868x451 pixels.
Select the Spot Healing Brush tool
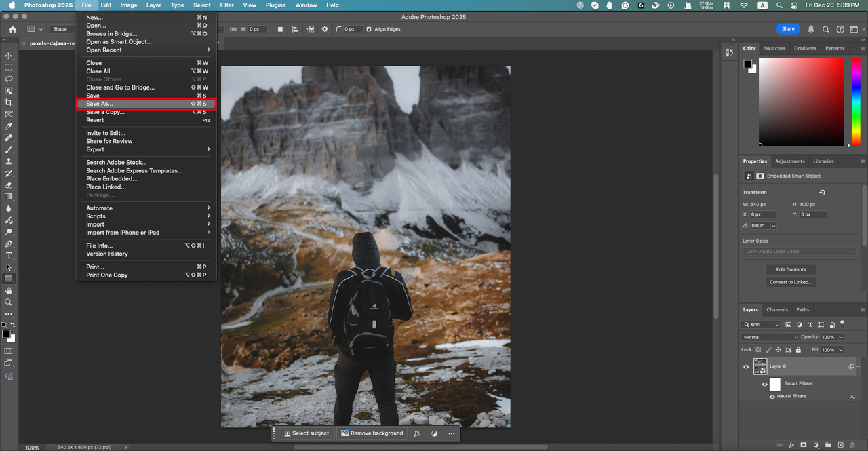[9, 138]
